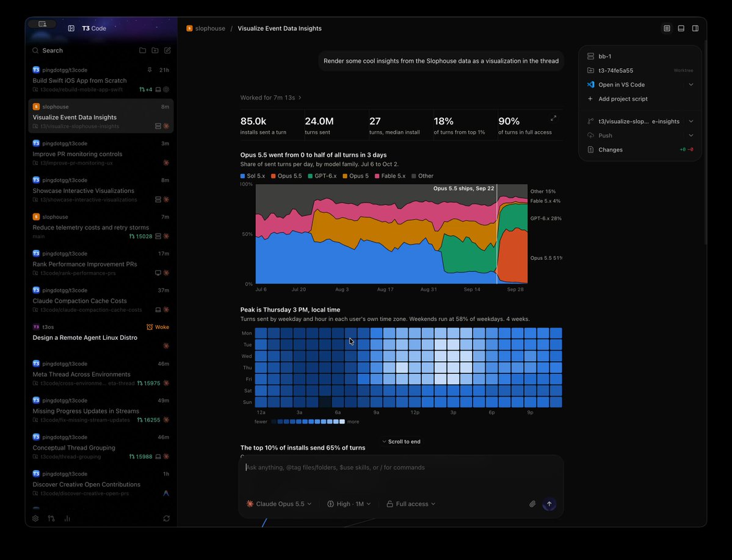Open settings gear in sidebar footer

tap(35, 519)
